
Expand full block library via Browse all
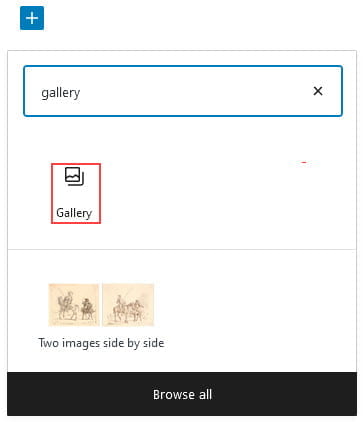click(182, 394)
